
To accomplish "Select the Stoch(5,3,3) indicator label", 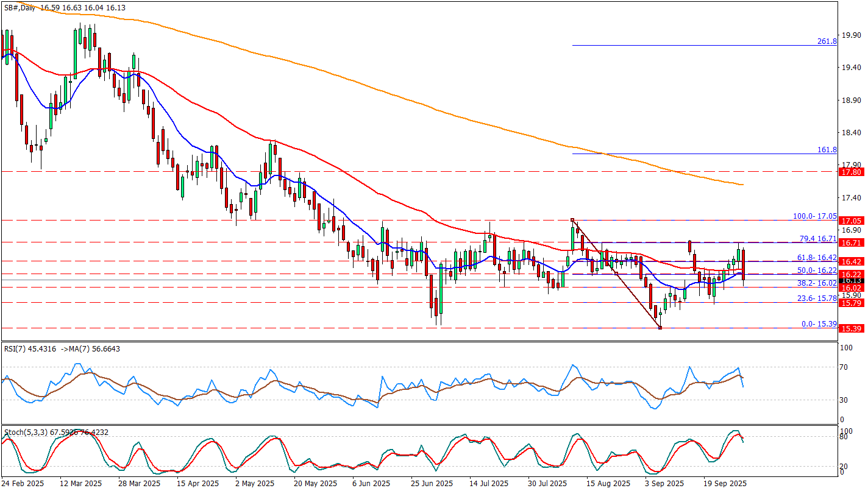I will tap(24, 433).
